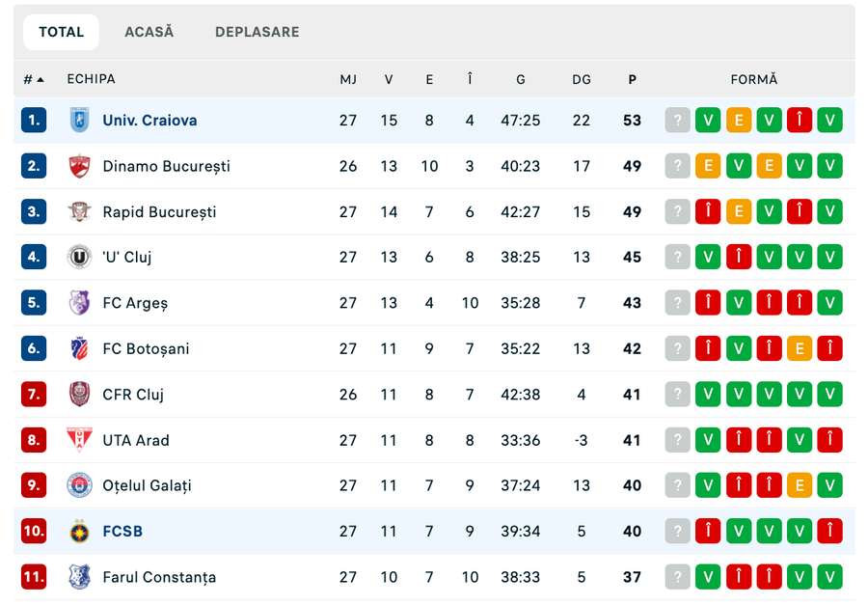Viewport: 868px width, 605px height.
Task: Sort standings by the DG column header
Action: pyautogui.click(x=582, y=79)
